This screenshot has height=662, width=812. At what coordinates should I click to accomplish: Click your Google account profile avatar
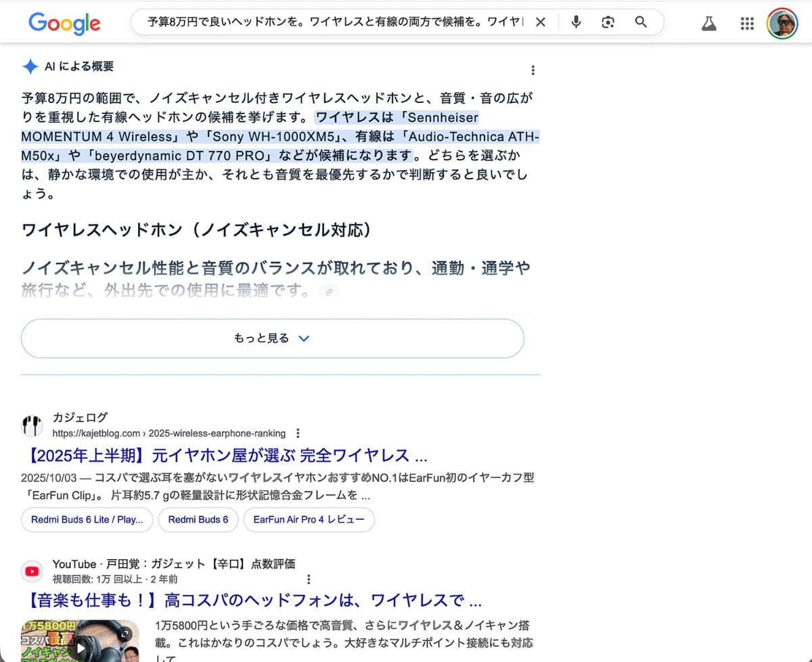tap(782, 22)
